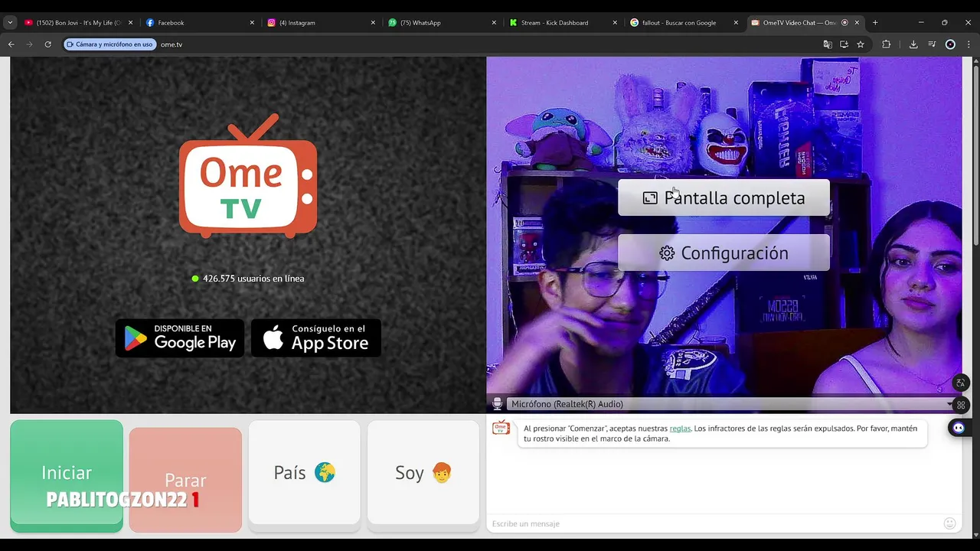Viewport: 980px width, 551px height.
Task: Open the blue assistant bubble on right edge
Action: tap(958, 428)
